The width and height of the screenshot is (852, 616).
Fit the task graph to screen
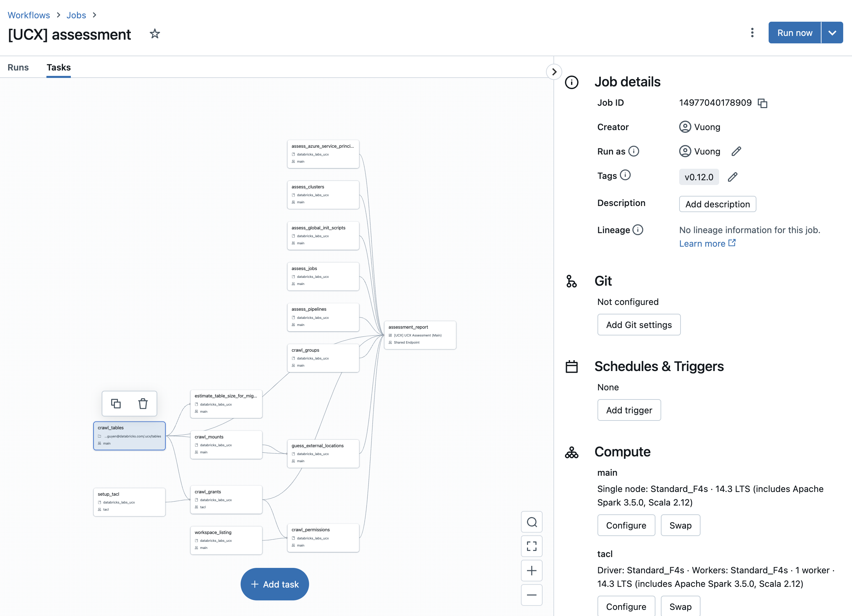(x=531, y=546)
